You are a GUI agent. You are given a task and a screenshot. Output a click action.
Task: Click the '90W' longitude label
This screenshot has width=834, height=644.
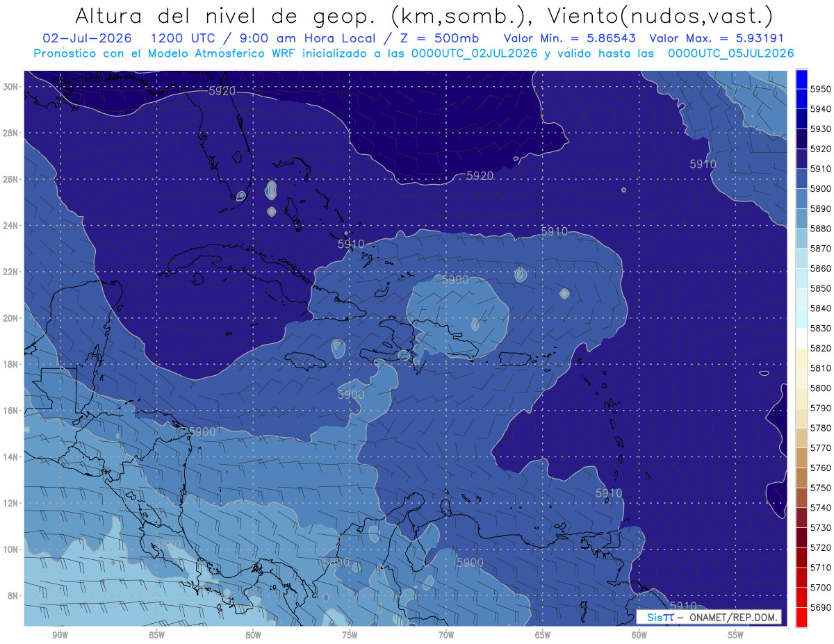pyautogui.click(x=60, y=635)
